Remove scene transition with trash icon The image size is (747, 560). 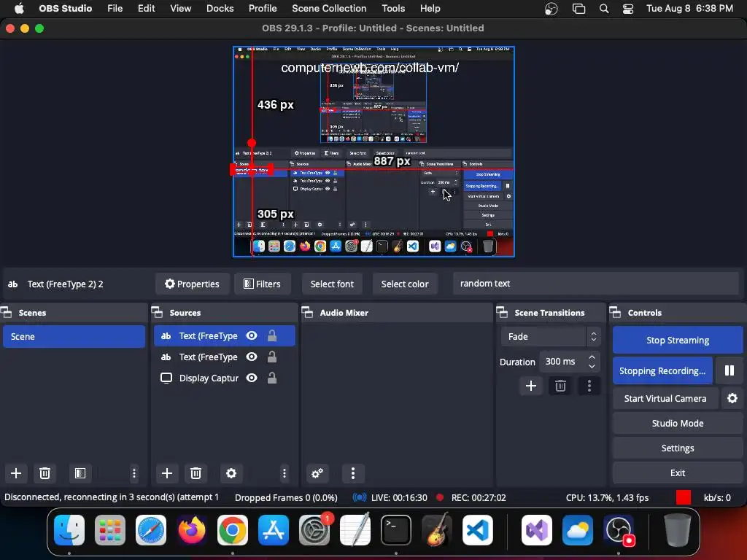(x=560, y=386)
